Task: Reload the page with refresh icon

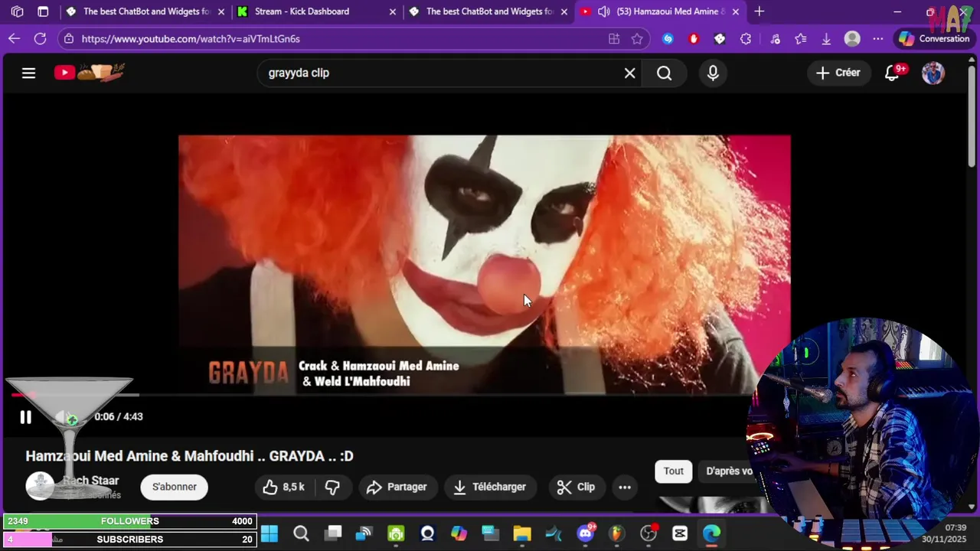Action: coord(40,38)
